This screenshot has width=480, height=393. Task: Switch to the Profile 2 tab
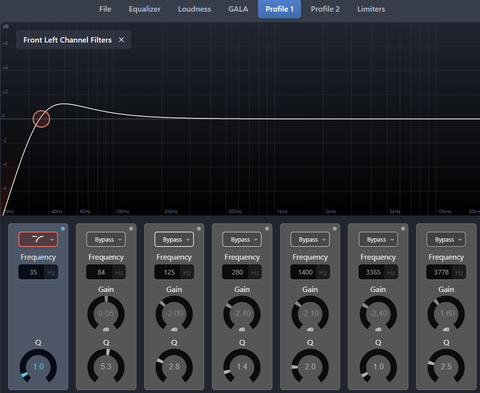pyautogui.click(x=325, y=9)
